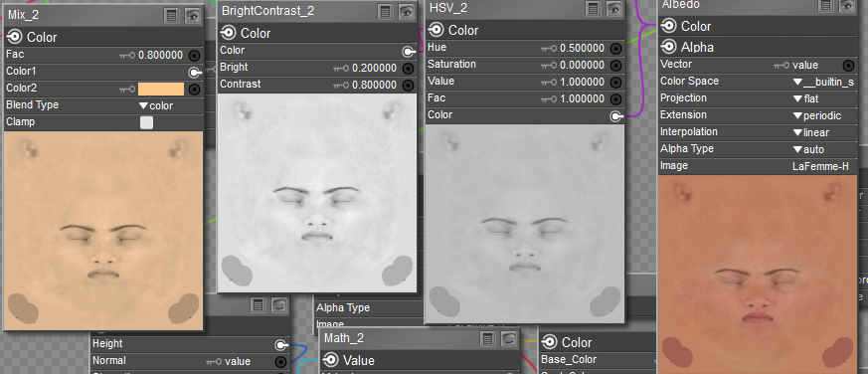Image resolution: width=868 pixels, height=374 pixels.
Task: Click the Saturation value 0.000000
Action: click(583, 66)
